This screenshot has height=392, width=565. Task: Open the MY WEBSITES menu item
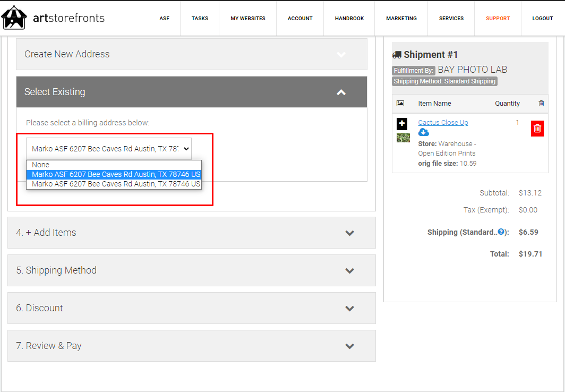248,19
